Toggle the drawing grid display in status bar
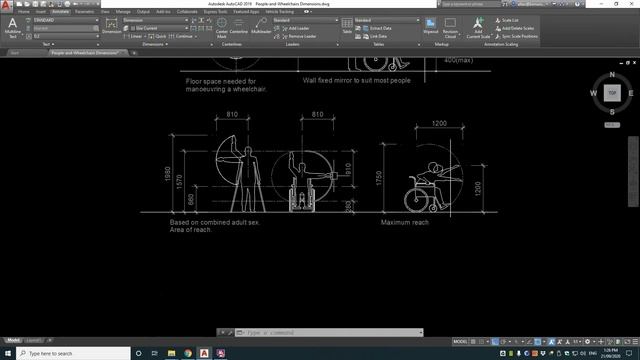This screenshot has width=640, height=360. click(473, 342)
